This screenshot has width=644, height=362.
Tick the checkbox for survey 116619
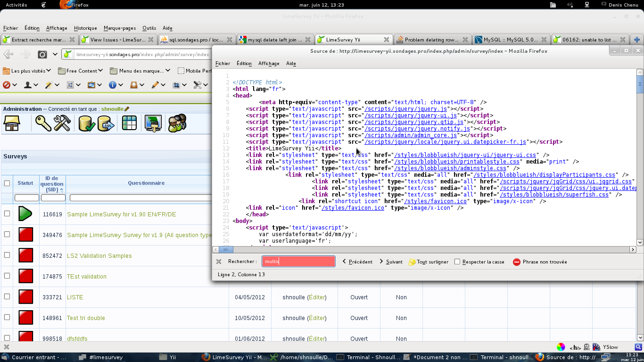(x=7, y=214)
